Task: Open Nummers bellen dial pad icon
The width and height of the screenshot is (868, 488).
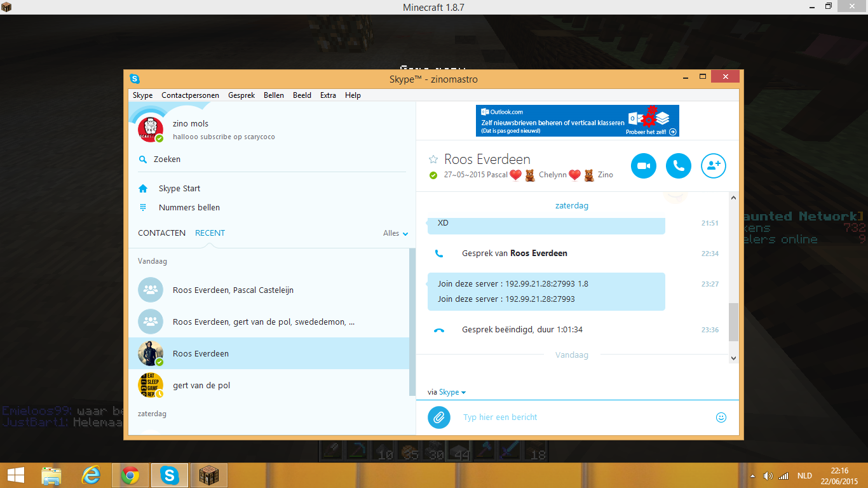Action: point(143,208)
